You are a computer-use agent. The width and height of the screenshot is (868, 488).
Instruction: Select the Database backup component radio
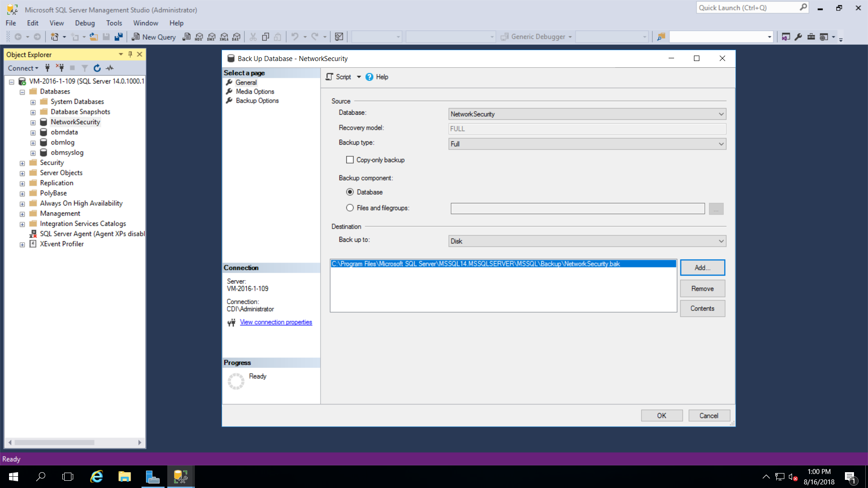click(x=350, y=192)
